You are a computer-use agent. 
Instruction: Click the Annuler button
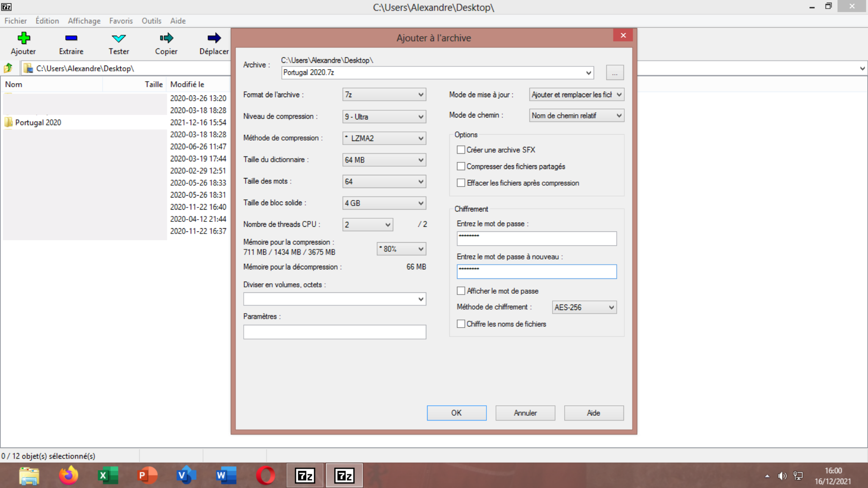[525, 413]
